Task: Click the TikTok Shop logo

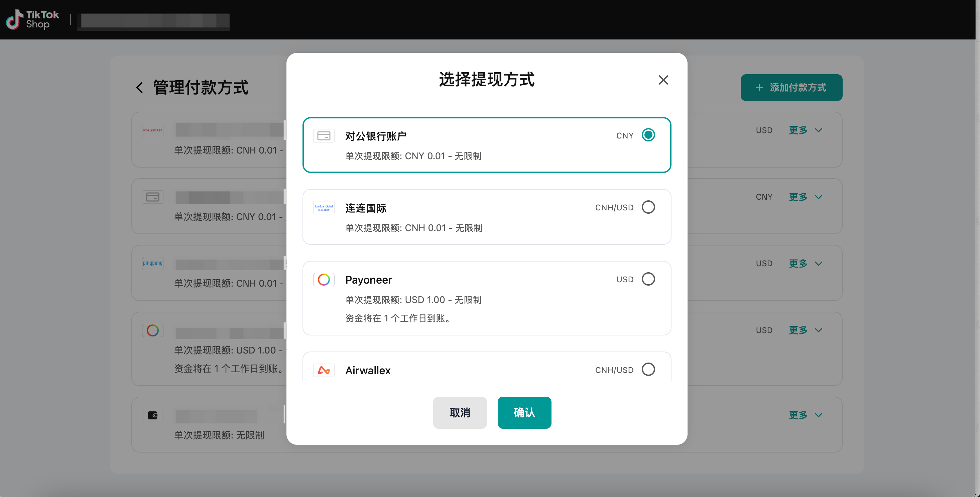Action: coord(33,19)
